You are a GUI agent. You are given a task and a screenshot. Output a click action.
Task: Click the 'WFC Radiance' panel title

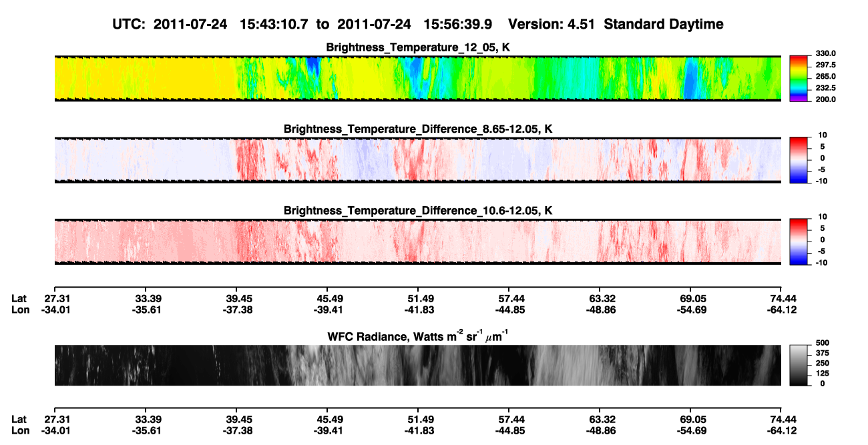[x=418, y=336]
